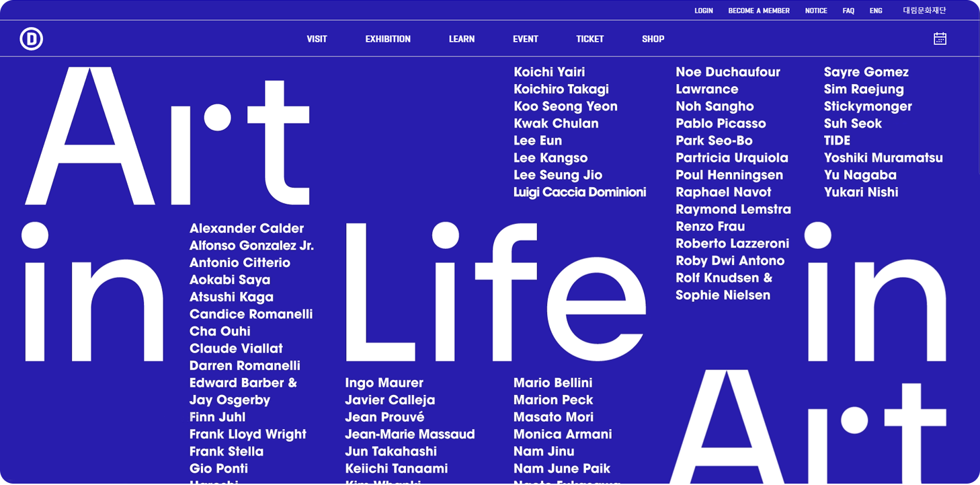
Task: Select artist name Nam June Paik
Action: point(562,469)
